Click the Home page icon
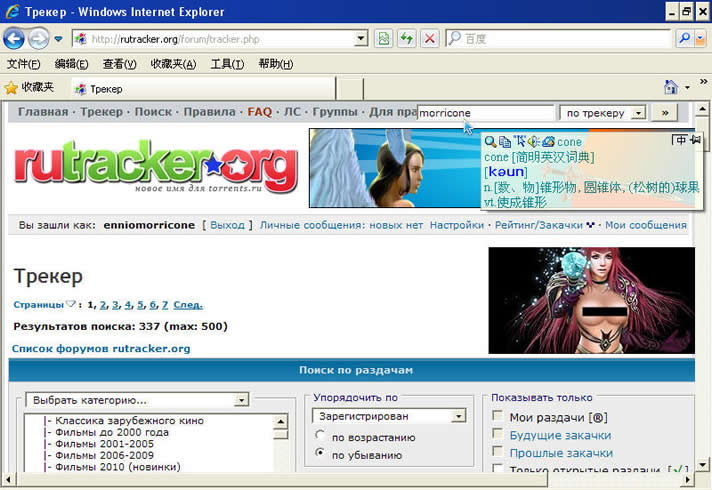Viewport: 712px width, 490px height. click(671, 87)
